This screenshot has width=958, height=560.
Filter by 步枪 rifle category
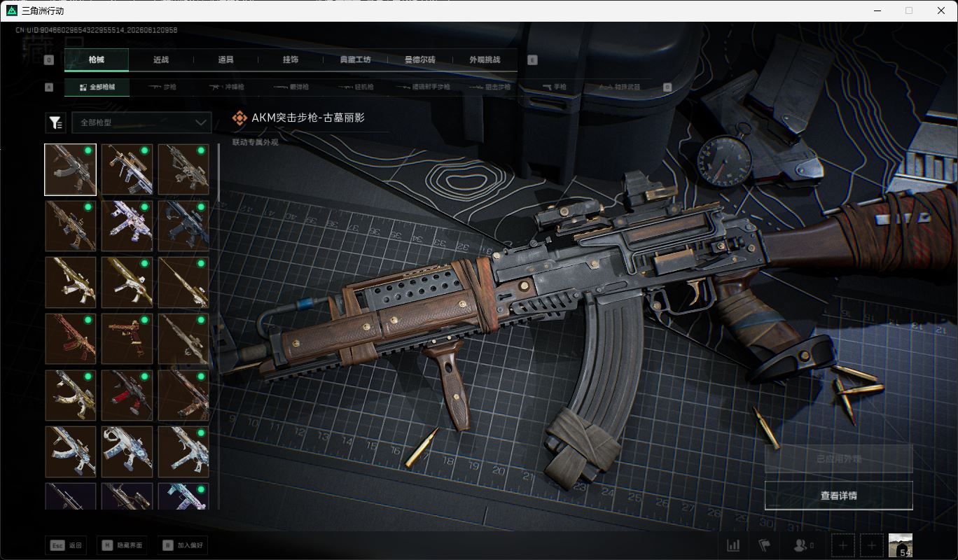click(162, 87)
